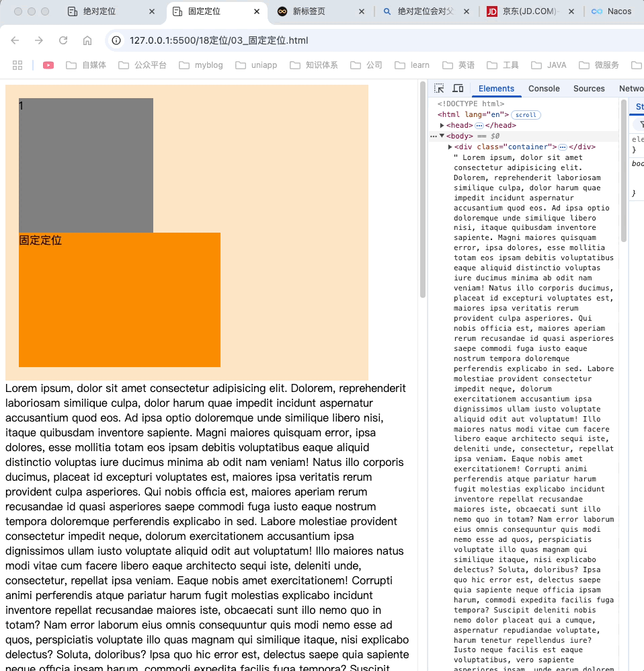This screenshot has height=671, width=644.
Task: Open the Sources panel in DevTools
Action: 589,89
